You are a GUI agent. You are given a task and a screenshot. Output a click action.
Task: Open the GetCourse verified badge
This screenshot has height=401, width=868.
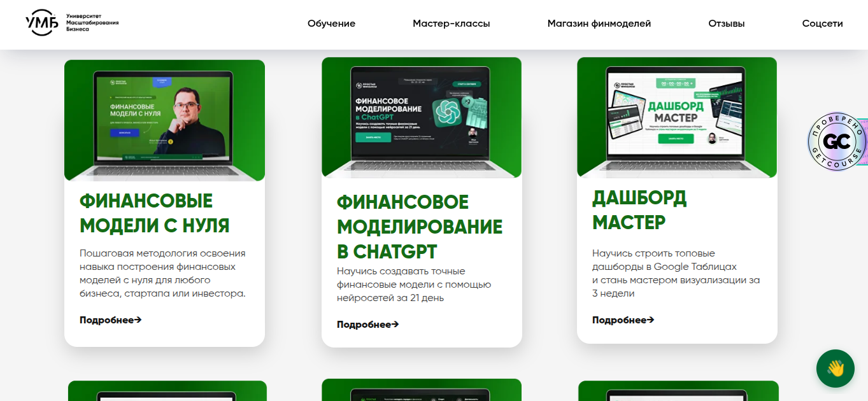pos(836,141)
